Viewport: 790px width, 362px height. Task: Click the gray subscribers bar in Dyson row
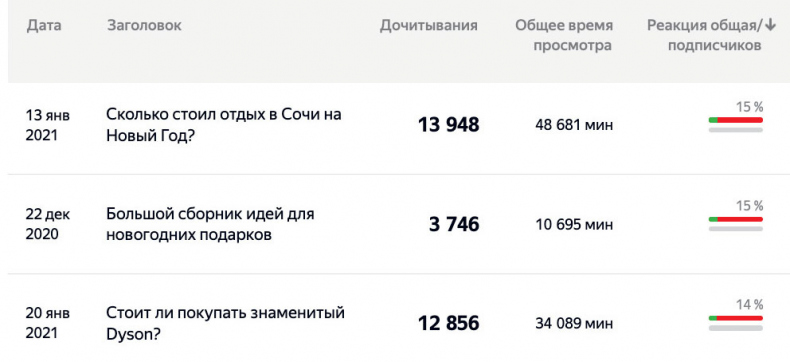(736, 328)
